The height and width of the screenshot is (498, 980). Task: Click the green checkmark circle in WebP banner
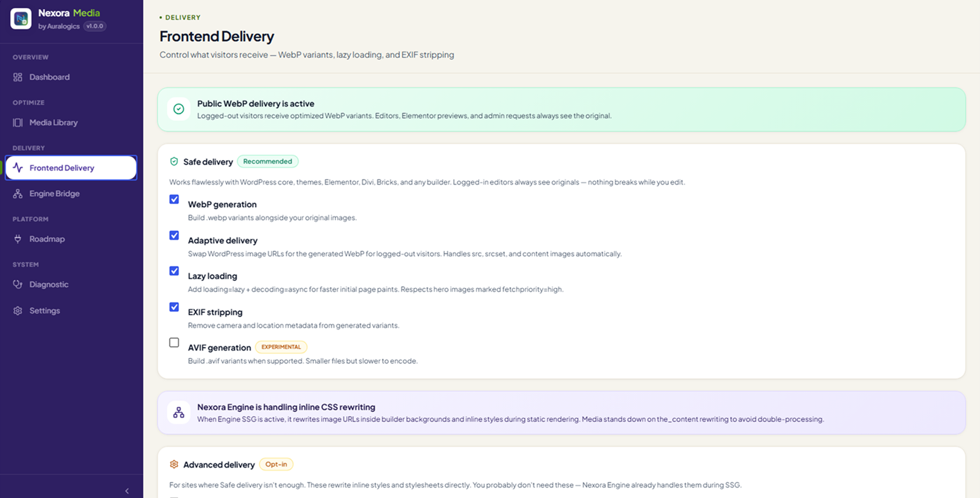179,109
